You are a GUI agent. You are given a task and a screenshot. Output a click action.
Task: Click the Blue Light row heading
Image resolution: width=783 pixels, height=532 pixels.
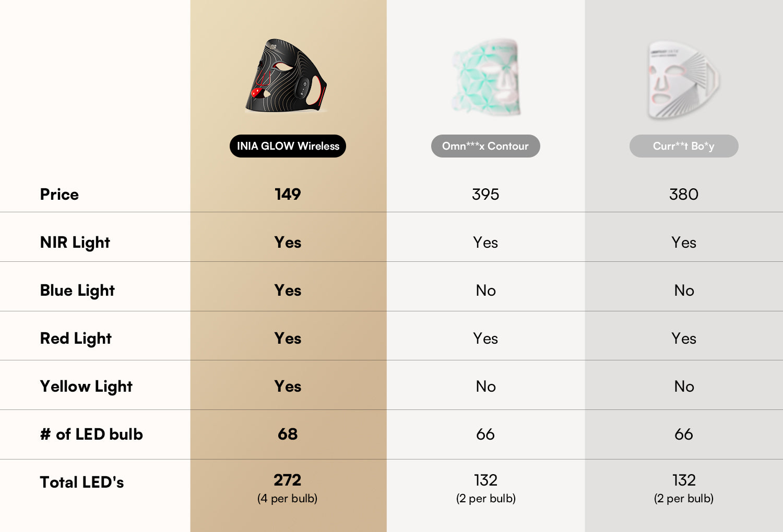(77, 291)
